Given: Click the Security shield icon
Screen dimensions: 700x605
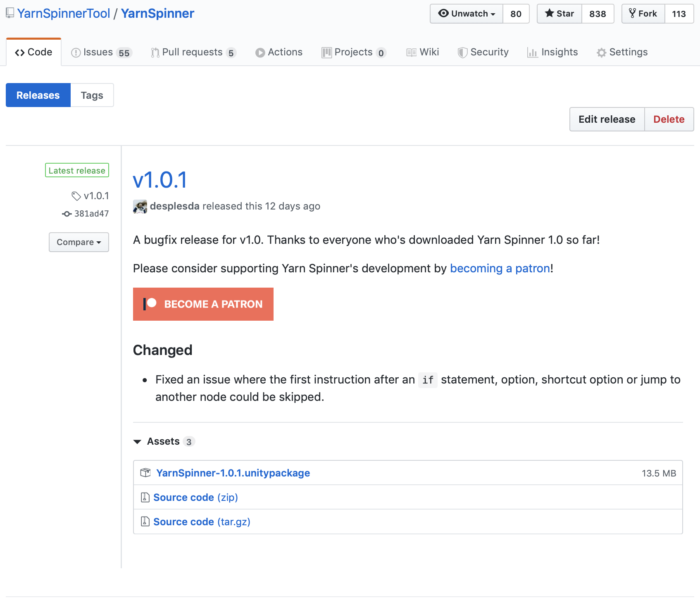Looking at the screenshot, I should click(x=462, y=52).
